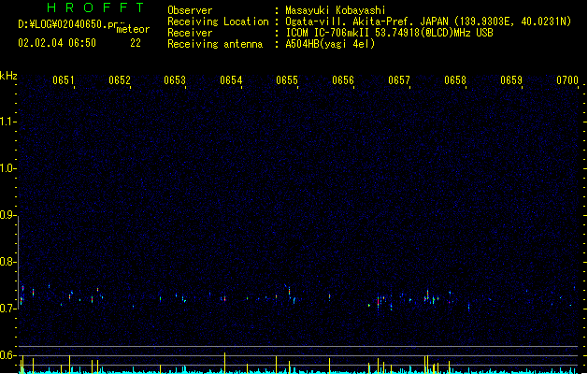
Task: Click the 0657 time axis label
Action: coord(399,79)
